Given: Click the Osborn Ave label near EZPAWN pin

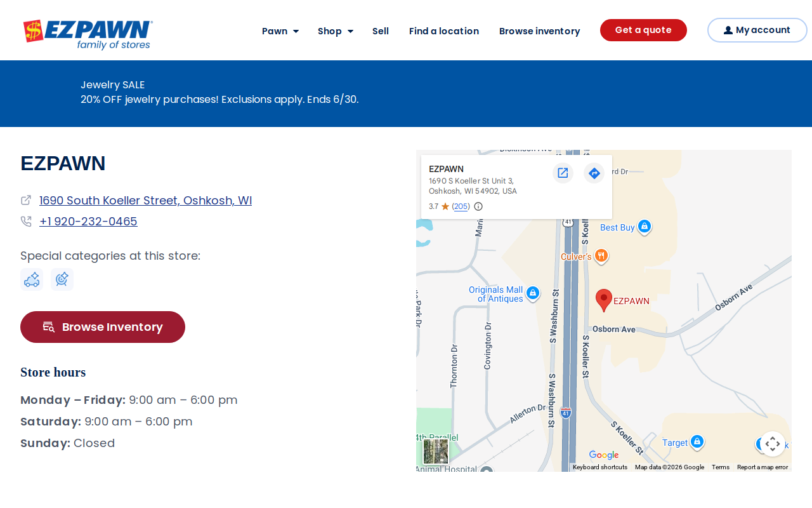Looking at the screenshot, I should coord(614,330).
